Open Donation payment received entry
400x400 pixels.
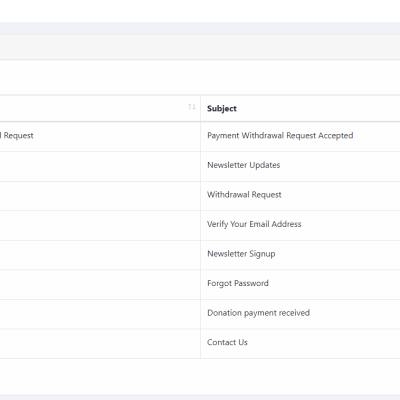point(258,313)
